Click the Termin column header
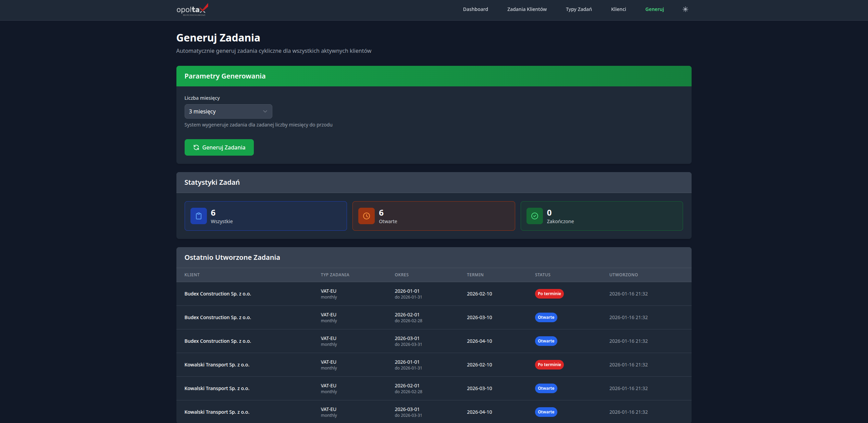Viewport: 868px width, 423px height. (475, 275)
